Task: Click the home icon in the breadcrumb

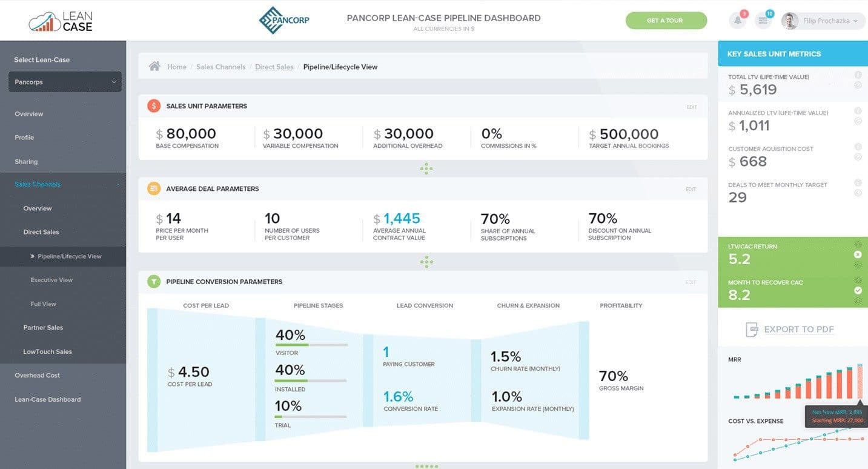Action: (154, 66)
